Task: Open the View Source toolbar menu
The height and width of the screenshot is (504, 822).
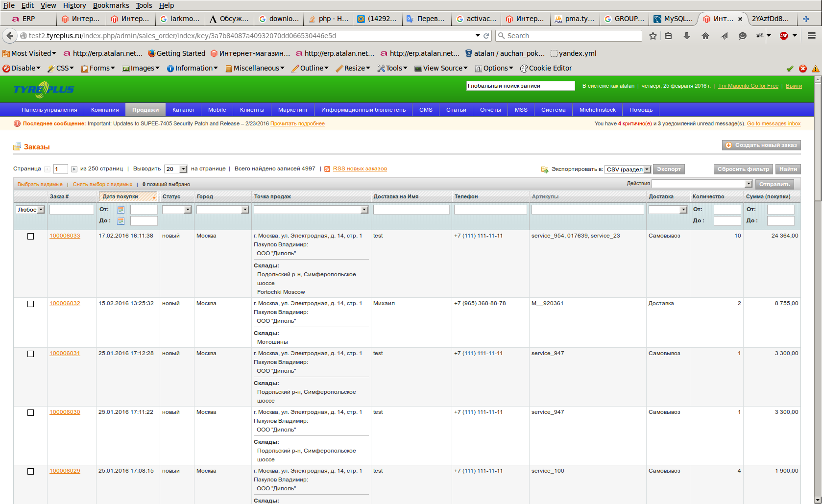Action: coord(441,68)
